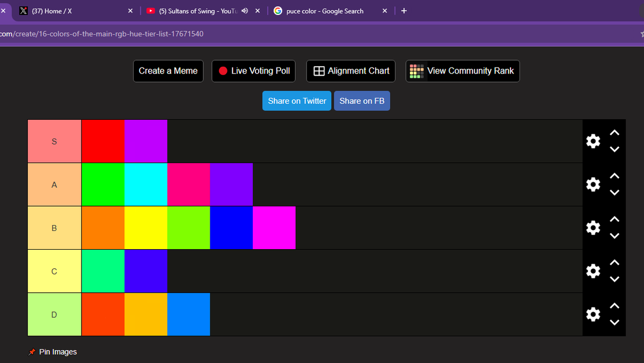Select violet swatch in A tier
644x363 pixels.
pos(231,185)
